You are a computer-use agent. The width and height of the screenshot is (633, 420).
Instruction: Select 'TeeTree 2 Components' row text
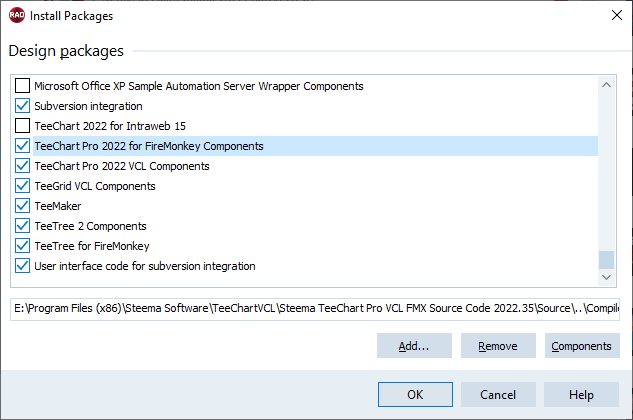(x=90, y=226)
